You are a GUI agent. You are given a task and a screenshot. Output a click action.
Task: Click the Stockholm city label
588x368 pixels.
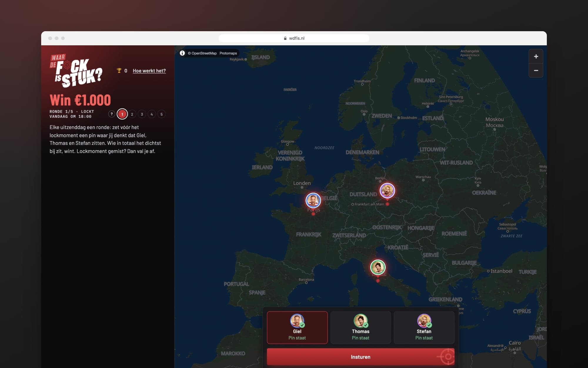409,118
